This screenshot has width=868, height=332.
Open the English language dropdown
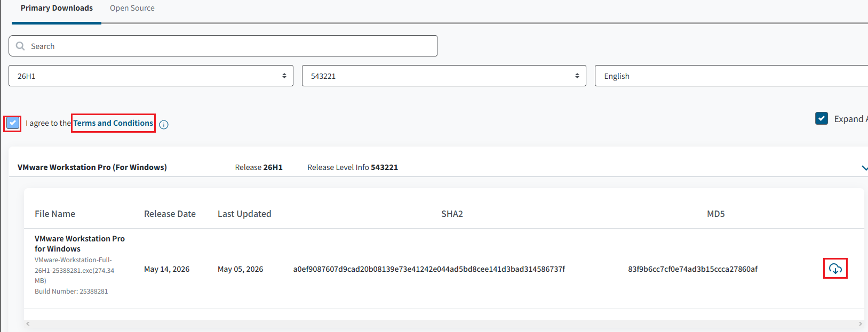(x=731, y=76)
